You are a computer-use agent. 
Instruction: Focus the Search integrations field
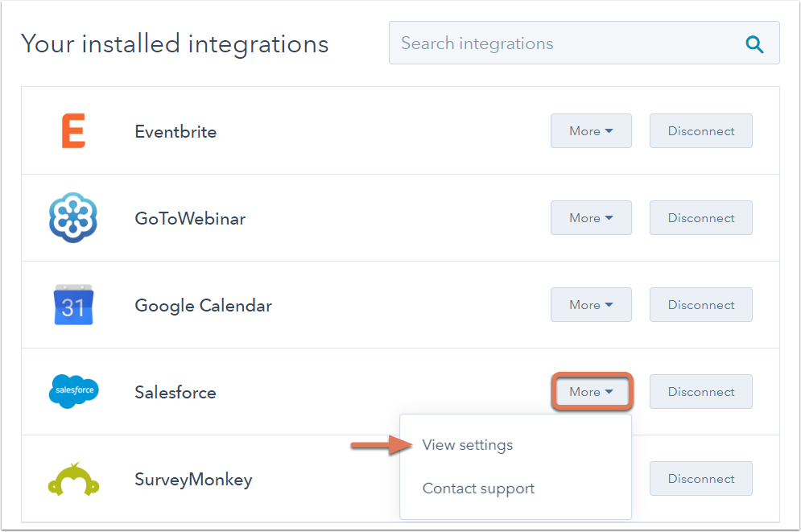click(584, 43)
